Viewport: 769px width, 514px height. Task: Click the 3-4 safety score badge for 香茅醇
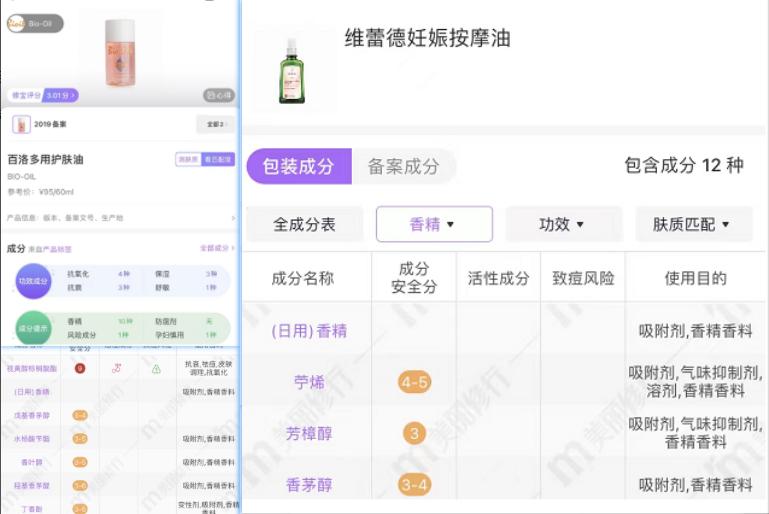click(414, 485)
